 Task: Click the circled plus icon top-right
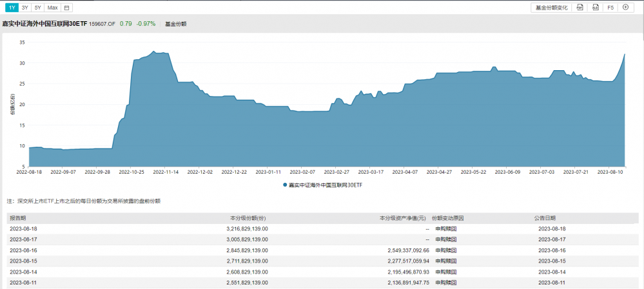625,8
